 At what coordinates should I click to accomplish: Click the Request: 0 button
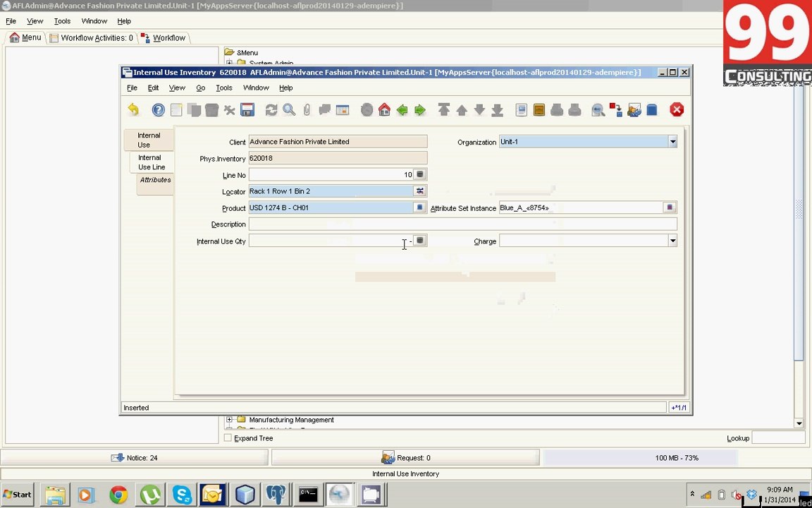tap(405, 458)
